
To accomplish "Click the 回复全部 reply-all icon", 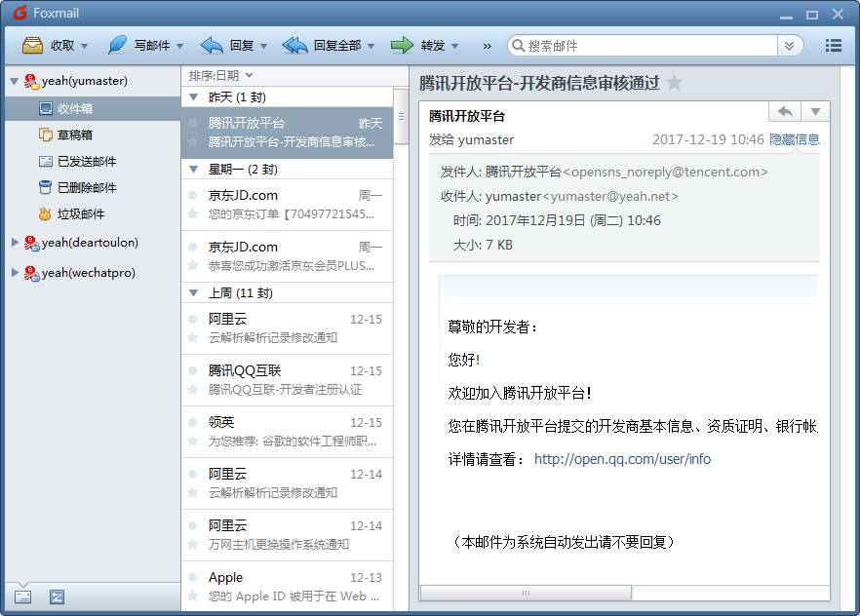I will coord(294,45).
